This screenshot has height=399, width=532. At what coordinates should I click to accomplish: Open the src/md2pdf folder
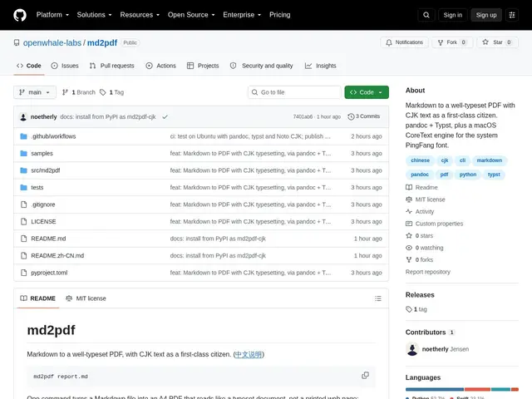tap(46, 170)
